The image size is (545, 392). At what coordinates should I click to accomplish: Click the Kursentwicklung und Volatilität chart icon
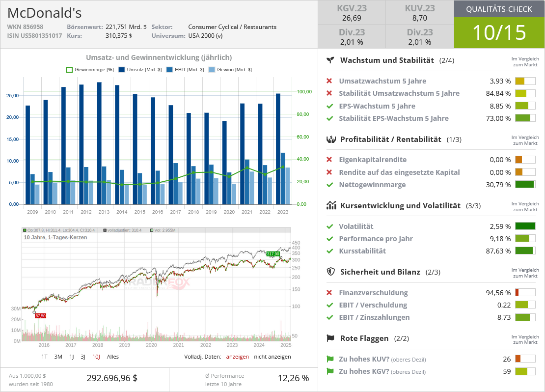point(331,205)
